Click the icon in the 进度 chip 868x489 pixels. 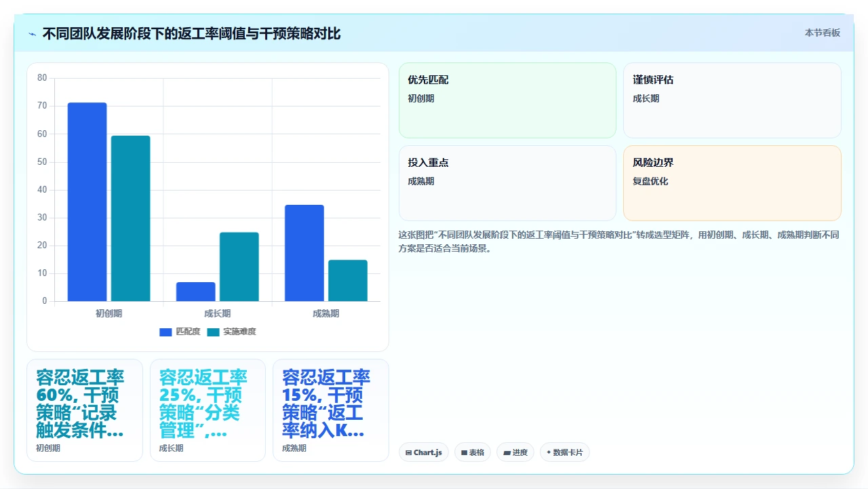point(507,452)
